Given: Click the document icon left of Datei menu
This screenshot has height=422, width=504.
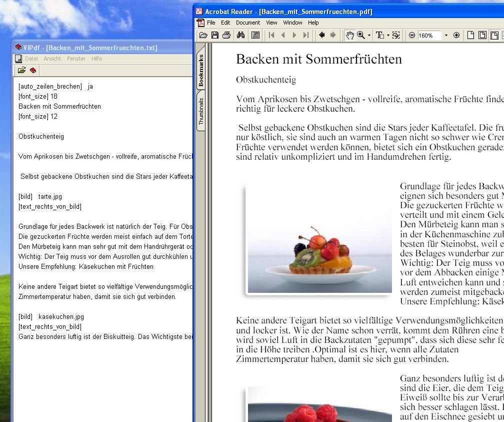Looking at the screenshot, I should click(x=18, y=59).
